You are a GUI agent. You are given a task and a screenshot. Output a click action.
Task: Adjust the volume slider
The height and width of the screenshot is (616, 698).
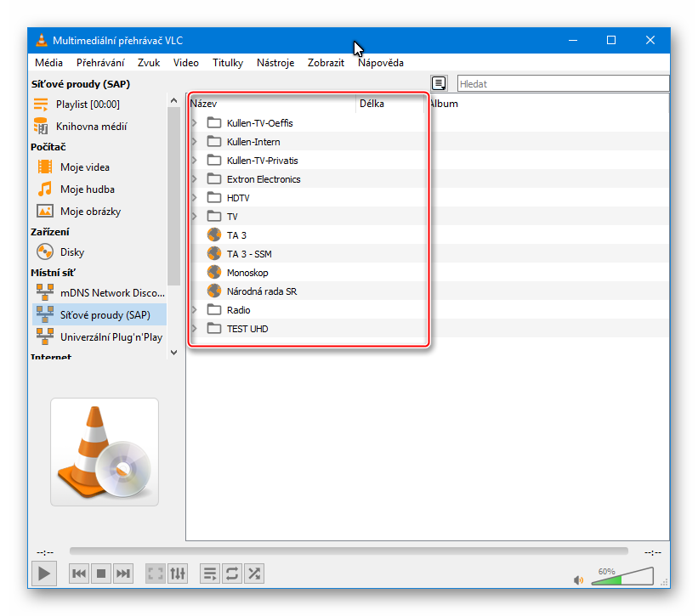621,579
